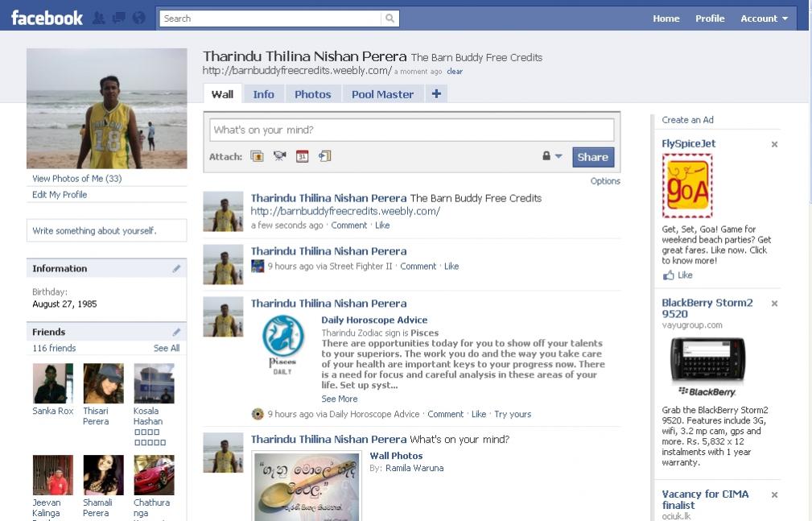Image resolution: width=812 pixels, height=521 pixels.
Task: Like the Barn Buddy Free Credits post
Action: point(382,225)
